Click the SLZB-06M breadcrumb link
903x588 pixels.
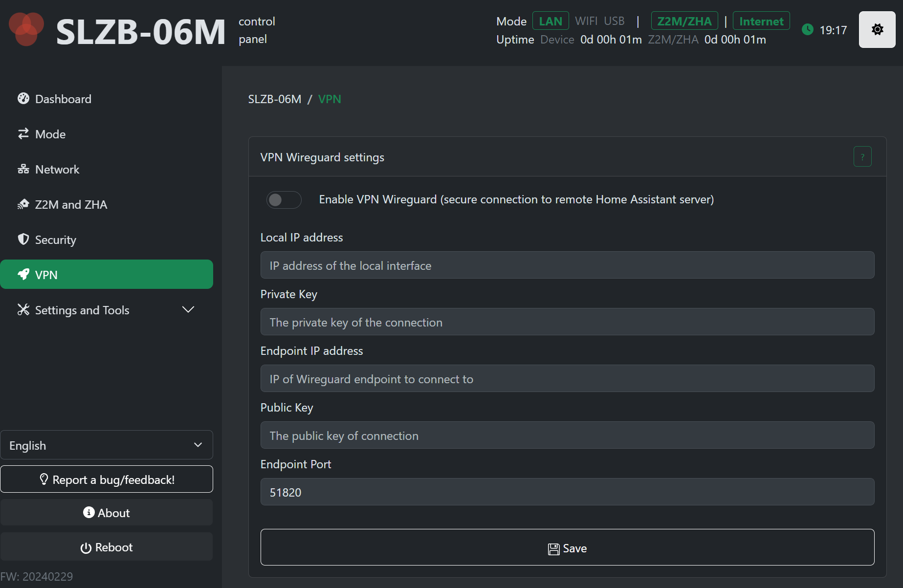coord(274,99)
